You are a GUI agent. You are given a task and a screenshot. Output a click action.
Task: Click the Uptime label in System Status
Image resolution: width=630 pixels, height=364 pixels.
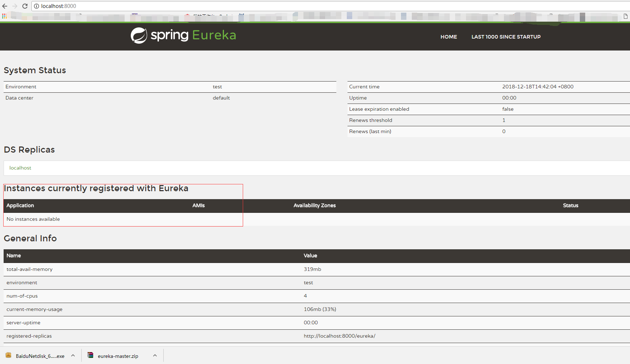pos(358,98)
